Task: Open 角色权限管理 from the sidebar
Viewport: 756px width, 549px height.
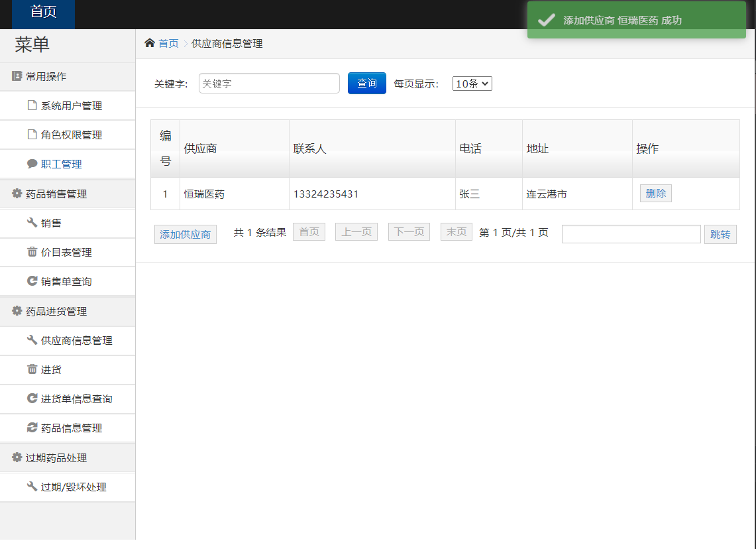Action: tap(71, 135)
